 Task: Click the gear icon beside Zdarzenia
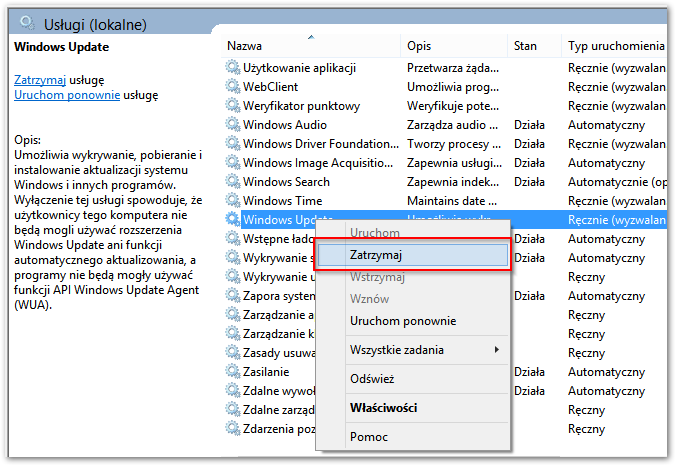[x=233, y=428]
